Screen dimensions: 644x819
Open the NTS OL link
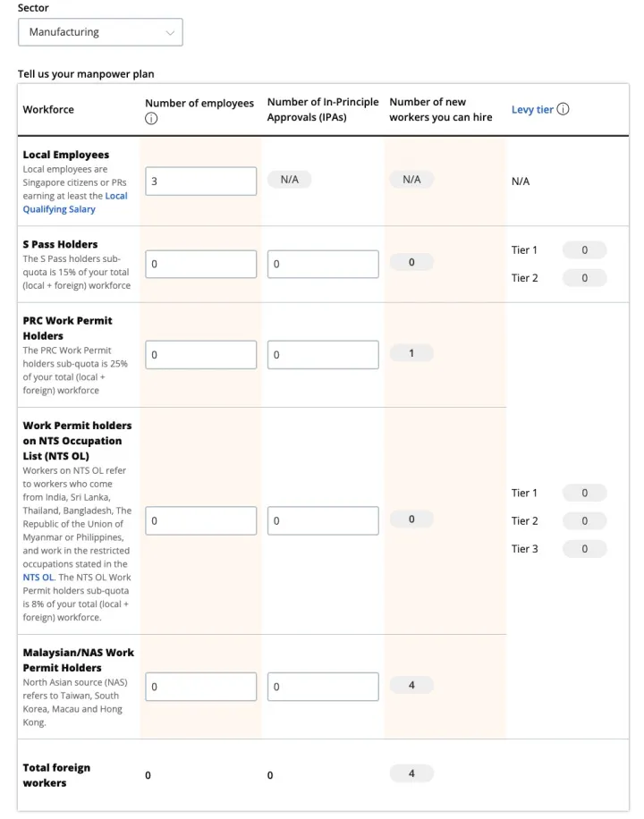(x=38, y=578)
